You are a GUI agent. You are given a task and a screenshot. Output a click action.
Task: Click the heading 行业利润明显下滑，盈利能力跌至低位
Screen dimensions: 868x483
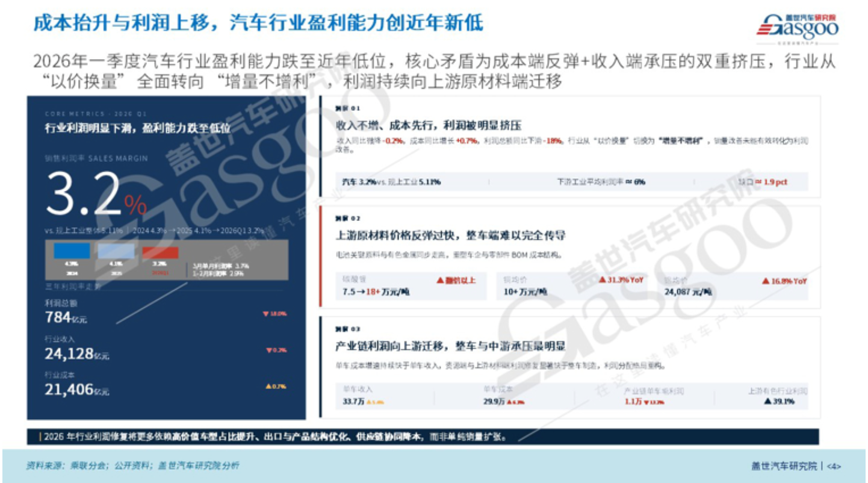tap(138, 128)
